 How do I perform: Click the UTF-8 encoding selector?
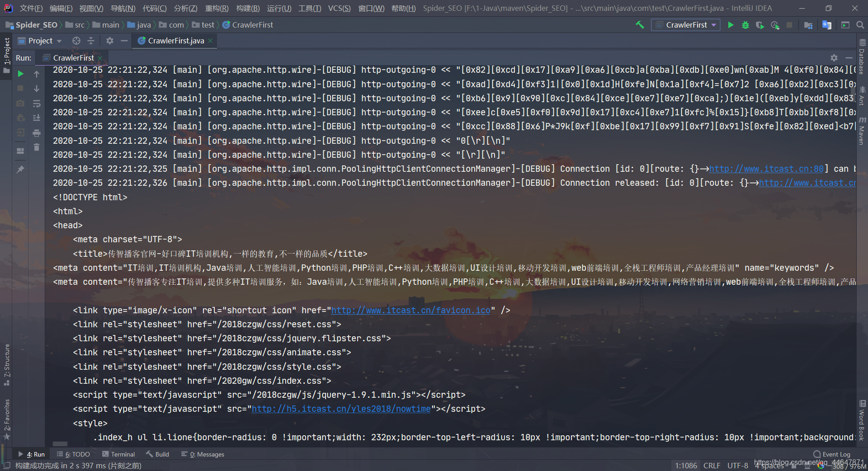737,466
